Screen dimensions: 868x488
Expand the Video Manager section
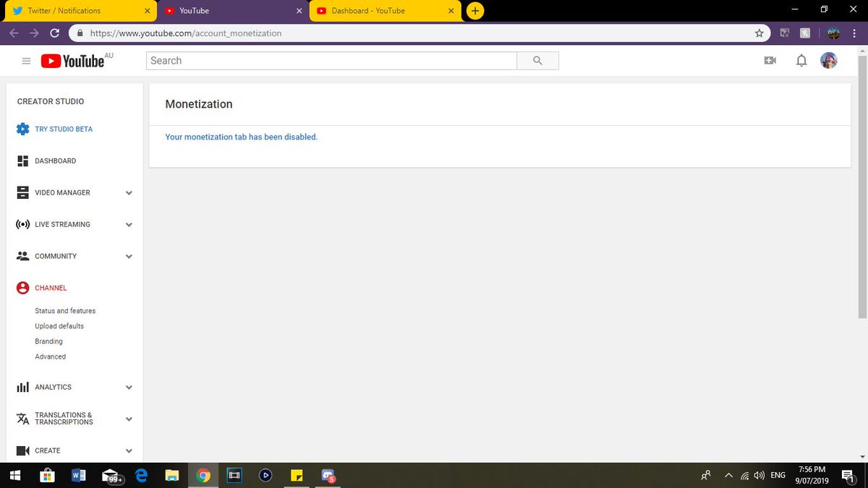[x=129, y=193]
